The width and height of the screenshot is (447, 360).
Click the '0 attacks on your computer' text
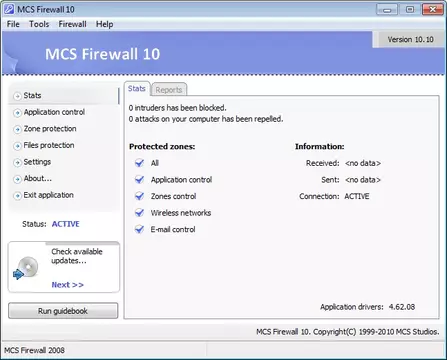tap(206, 119)
